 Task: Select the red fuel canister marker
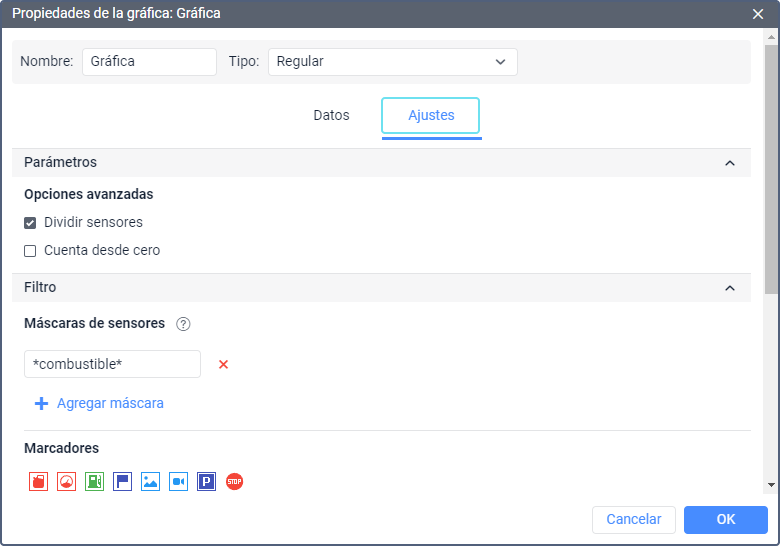point(38,482)
